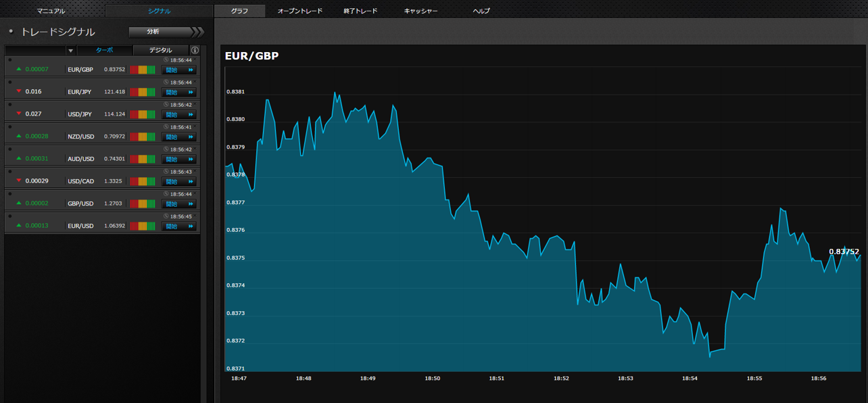Click the clock icon in the EUR/JPY signal row
The height and width of the screenshot is (403, 868).
(166, 82)
